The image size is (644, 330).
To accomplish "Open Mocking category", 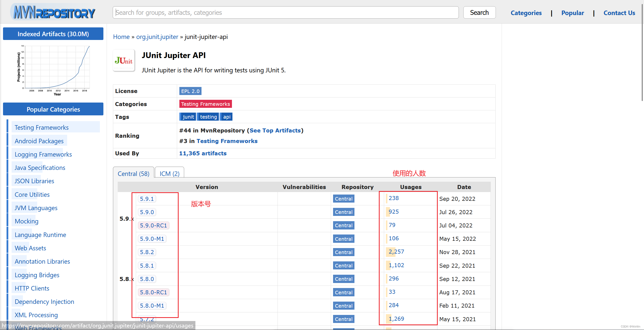I will 26,221.
